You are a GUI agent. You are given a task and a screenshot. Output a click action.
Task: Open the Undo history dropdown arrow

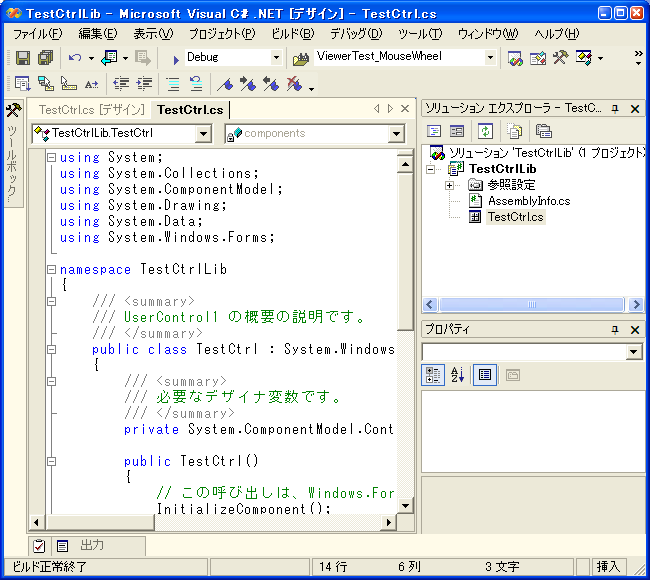91,58
